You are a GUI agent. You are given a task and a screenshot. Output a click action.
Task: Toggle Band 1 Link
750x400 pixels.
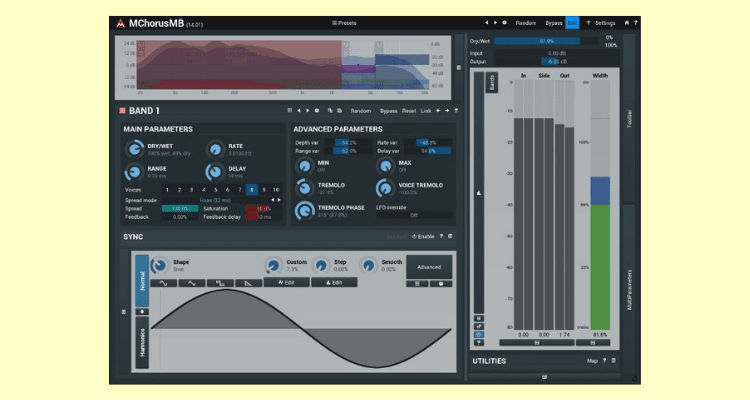pyautogui.click(x=426, y=111)
